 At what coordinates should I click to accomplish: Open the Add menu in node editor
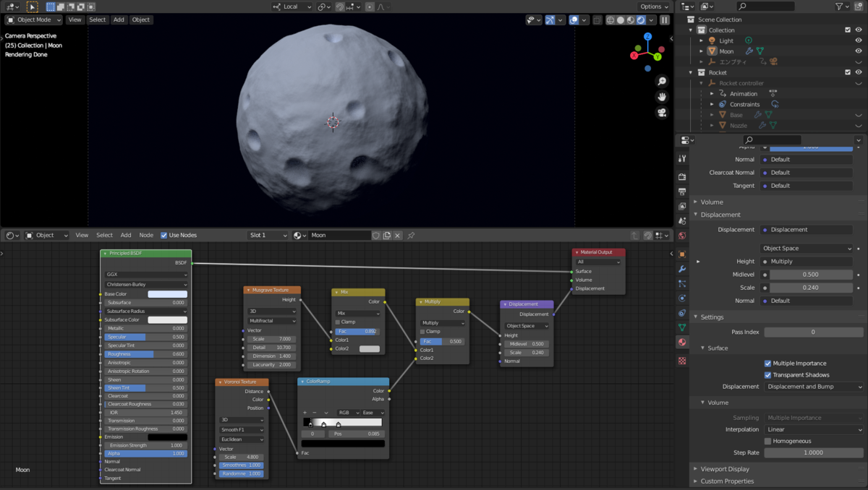tap(126, 236)
